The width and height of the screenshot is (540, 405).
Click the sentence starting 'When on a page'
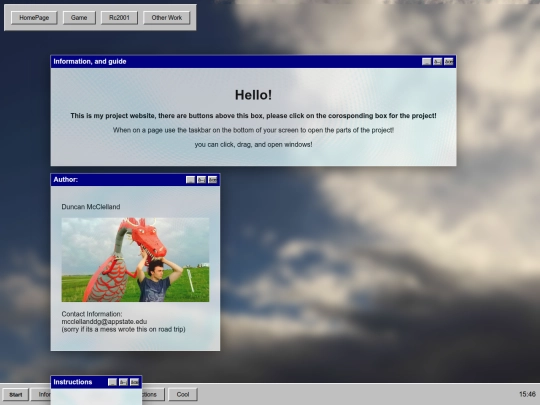(253, 130)
